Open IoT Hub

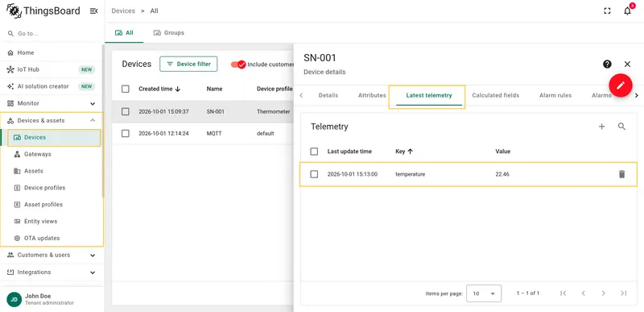point(52,69)
